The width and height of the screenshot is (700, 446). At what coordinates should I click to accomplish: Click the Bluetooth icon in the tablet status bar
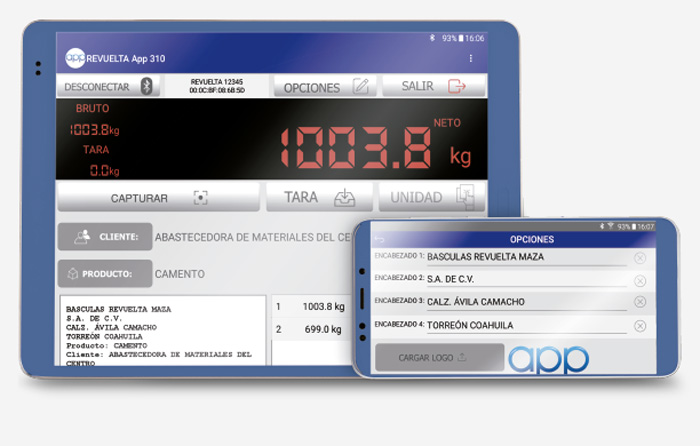click(x=432, y=38)
